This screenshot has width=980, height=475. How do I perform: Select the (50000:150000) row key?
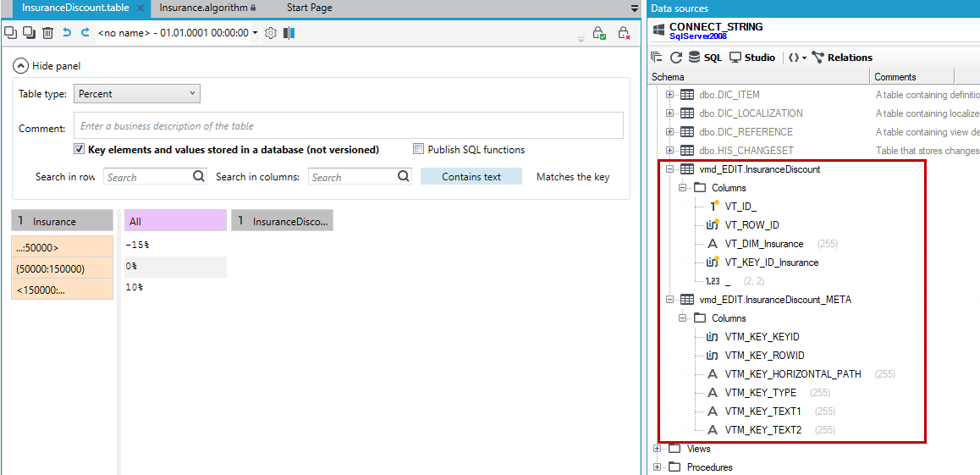point(62,268)
